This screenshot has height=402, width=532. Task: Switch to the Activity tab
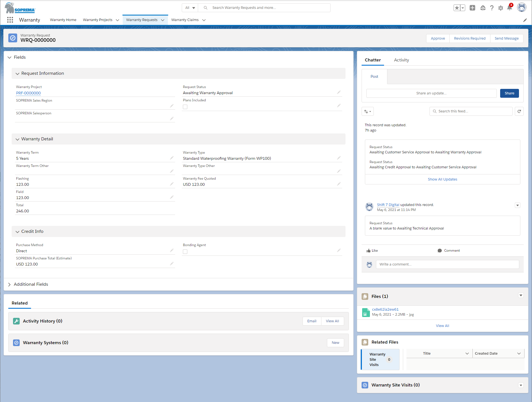point(401,60)
